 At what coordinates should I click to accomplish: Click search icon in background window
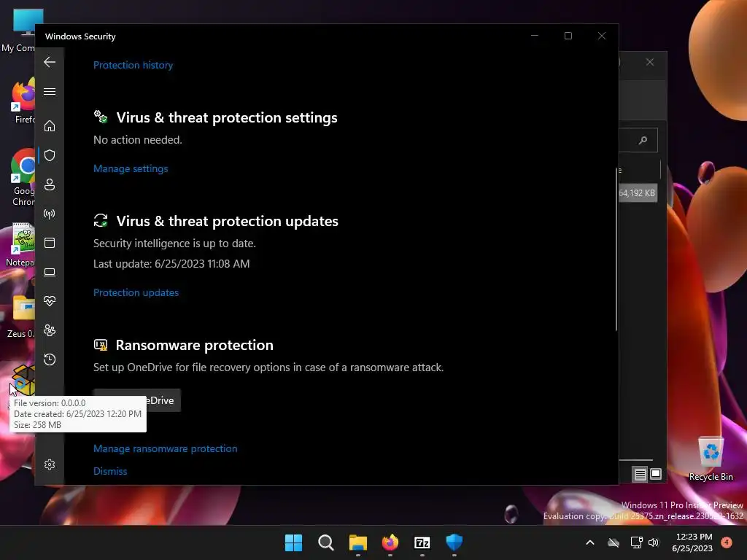[x=643, y=140]
